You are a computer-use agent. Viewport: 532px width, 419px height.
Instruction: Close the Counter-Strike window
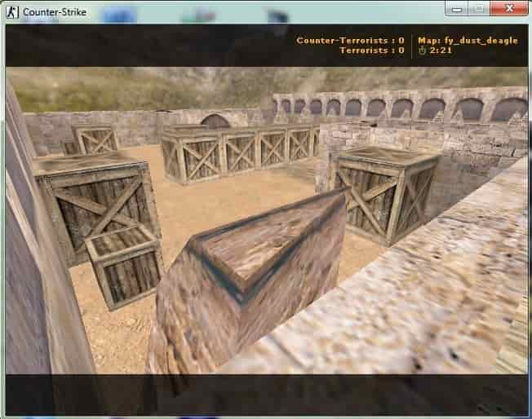pyautogui.click(x=509, y=8)
